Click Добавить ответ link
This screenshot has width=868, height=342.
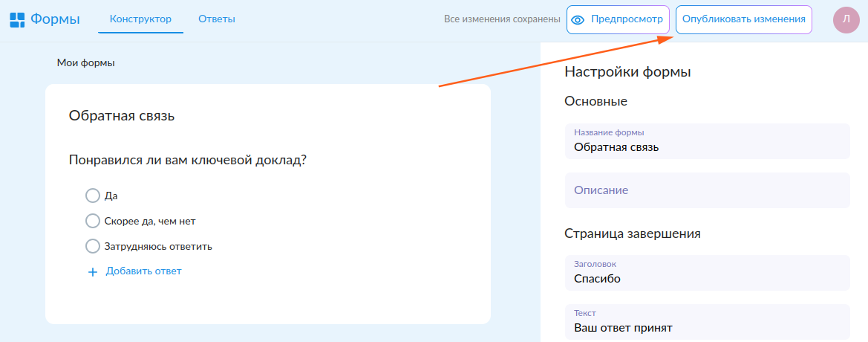[x=144, y=271]
